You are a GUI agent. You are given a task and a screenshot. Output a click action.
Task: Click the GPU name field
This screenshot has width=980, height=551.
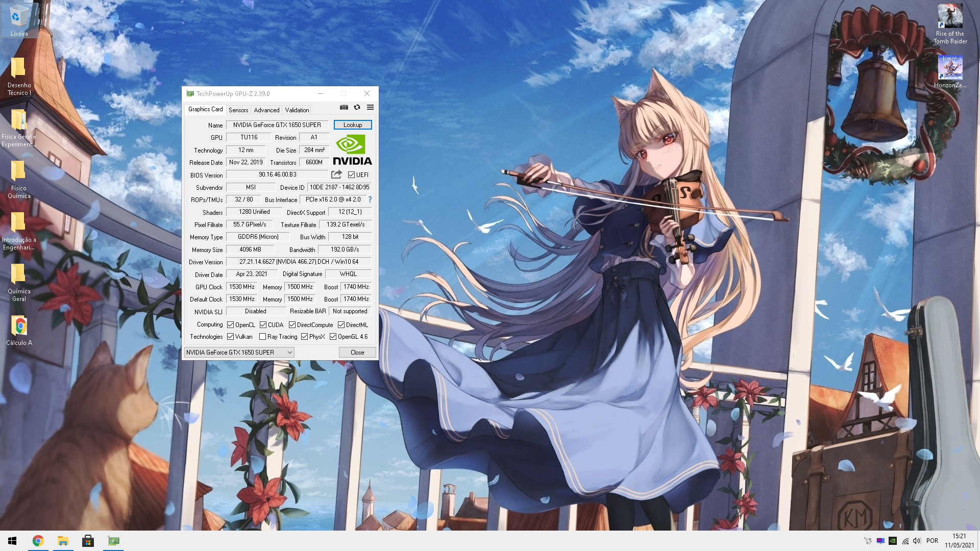click(x=277, y=124)
